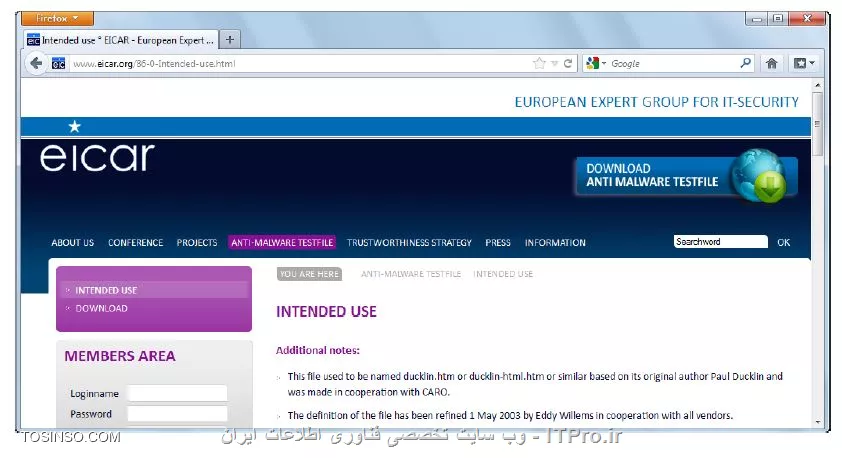Bookmark this page with the star icon
Screen dimensions: 842x458
(x=539, y=63)
